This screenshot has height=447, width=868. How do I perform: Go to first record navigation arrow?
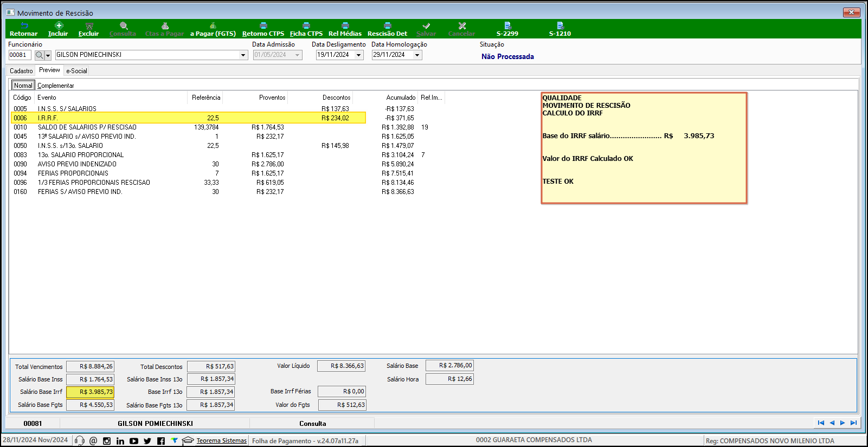pos(821,423)
